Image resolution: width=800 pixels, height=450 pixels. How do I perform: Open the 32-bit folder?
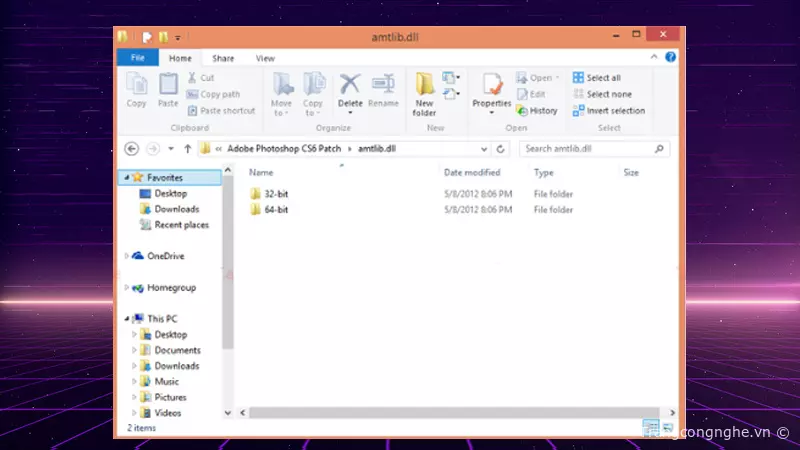[x=276, y=193]
